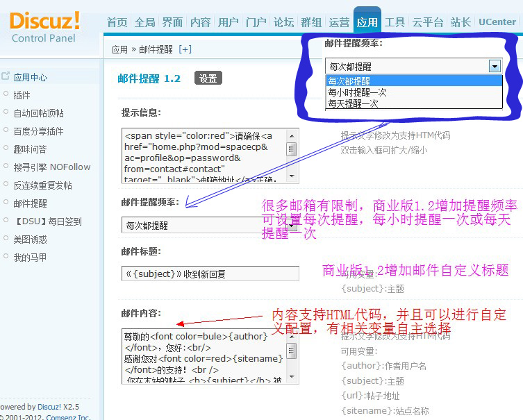Open the 工具 top menu
Image resolution: width=523 pixels, height=420 pixels.
pos(395,22)
